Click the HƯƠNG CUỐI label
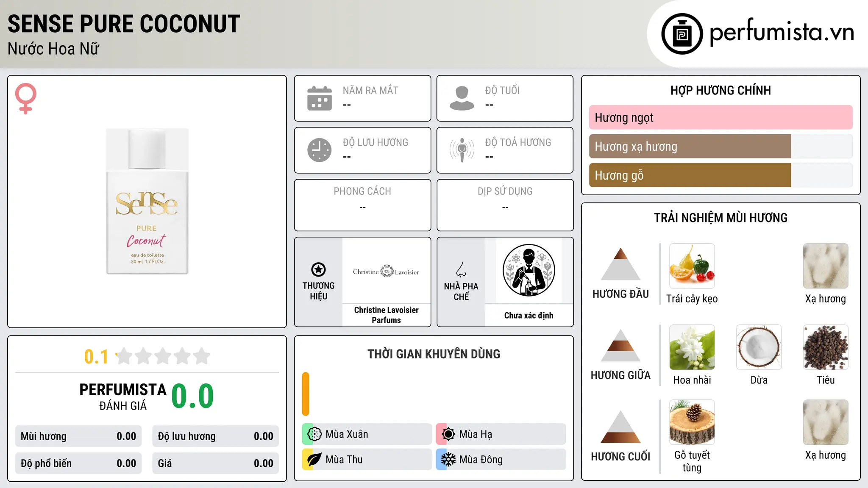The width and height of the screenshot is (868, 488). pyautogui.click(x=620, y=457)
